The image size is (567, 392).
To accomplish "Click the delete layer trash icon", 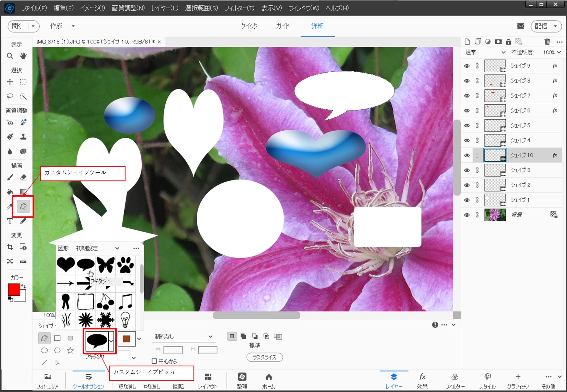I will tap(547, 42).
